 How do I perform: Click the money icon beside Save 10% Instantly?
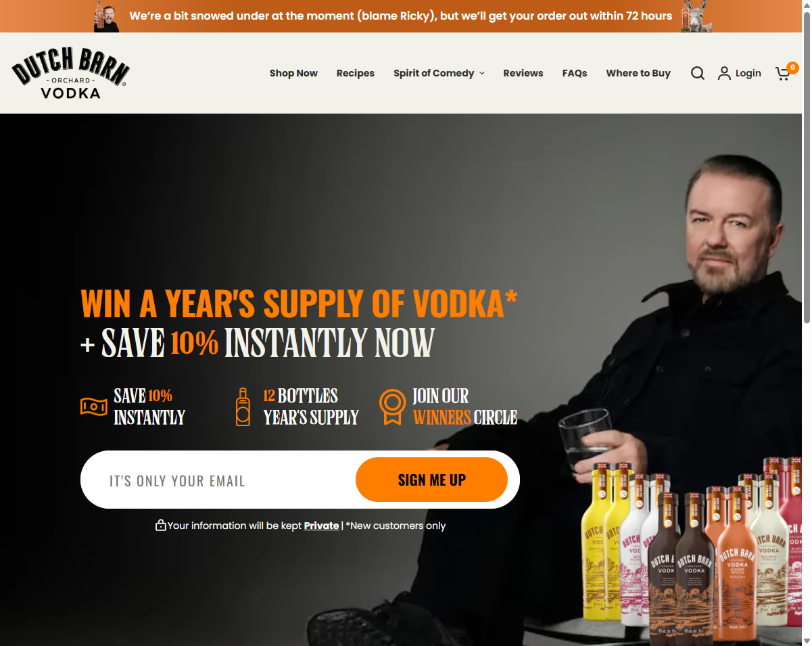[x=93, y=407]
